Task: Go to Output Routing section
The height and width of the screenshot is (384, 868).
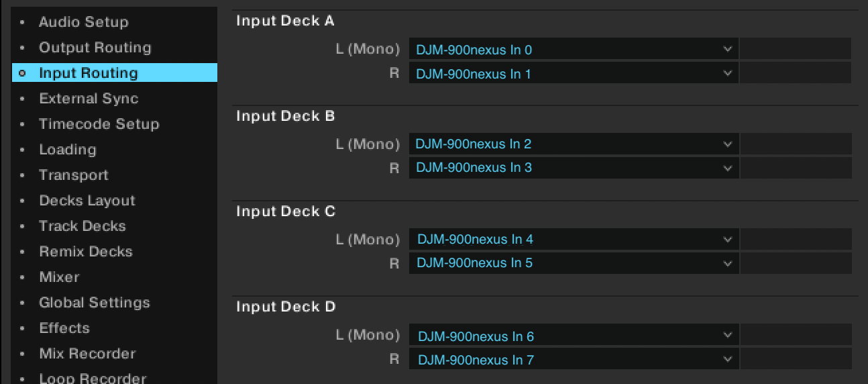Action: pos(95,48)
